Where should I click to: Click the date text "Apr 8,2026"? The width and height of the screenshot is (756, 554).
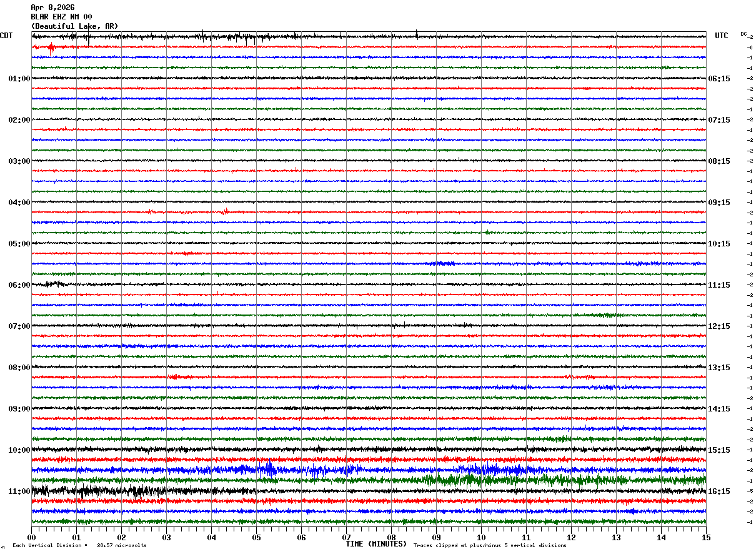click(x=52, y=8)
